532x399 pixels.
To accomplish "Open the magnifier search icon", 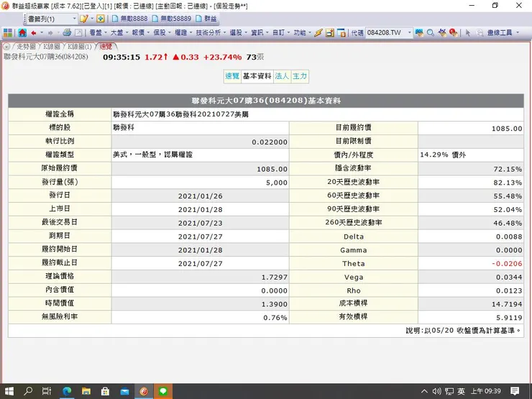I will click(x=431, y=32).
